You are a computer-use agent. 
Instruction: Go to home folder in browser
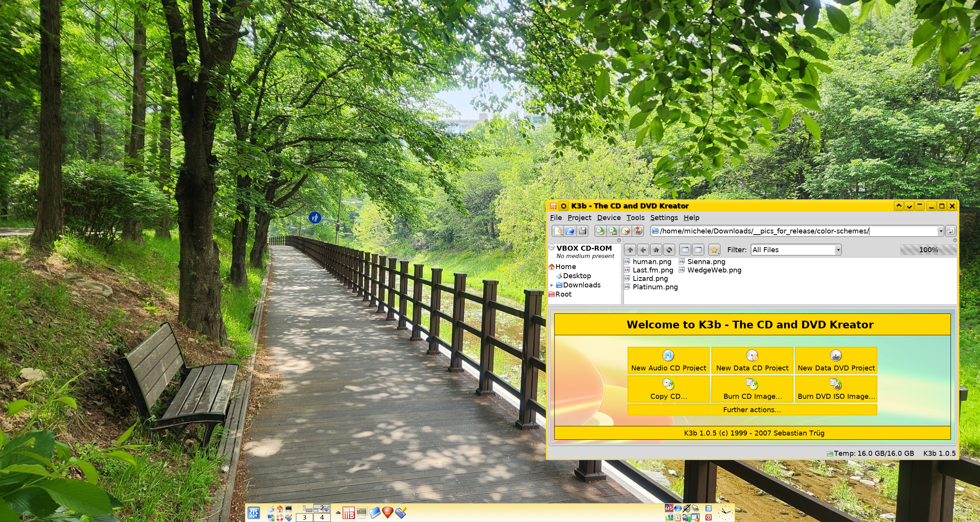pos(656,250)
